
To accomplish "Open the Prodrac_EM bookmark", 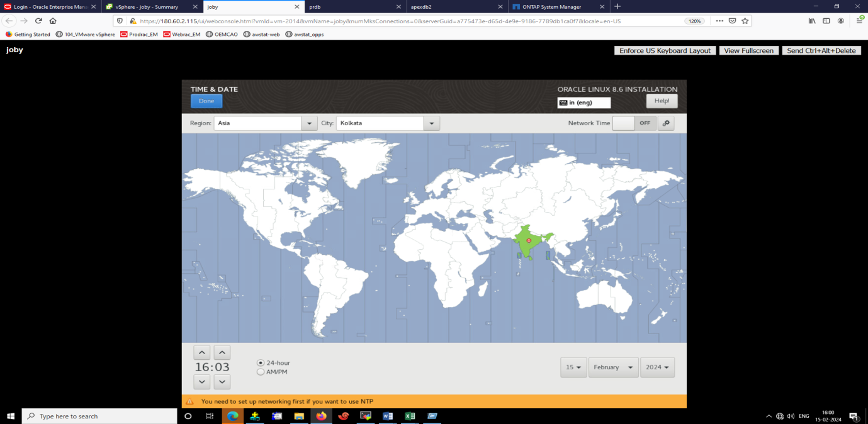I will (139, 35).
